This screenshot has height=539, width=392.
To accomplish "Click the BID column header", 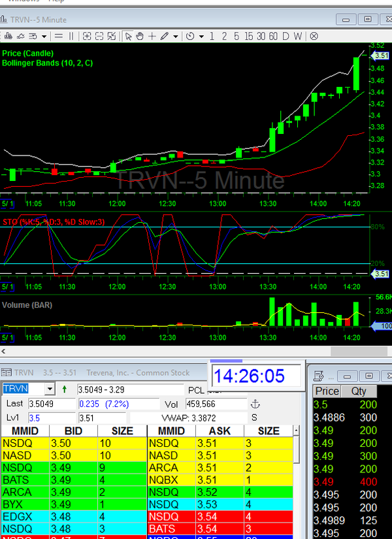I will pyautogui.click(x=73, y=431).
